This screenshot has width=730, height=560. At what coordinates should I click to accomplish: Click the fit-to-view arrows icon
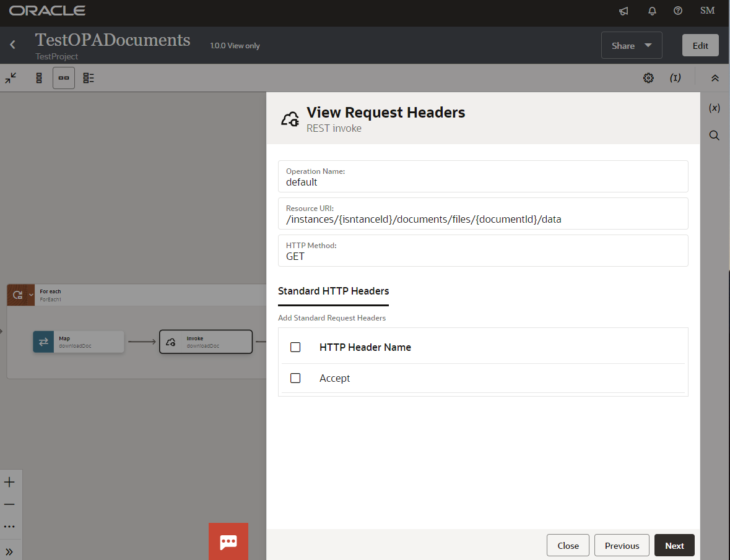click(10, 77)
